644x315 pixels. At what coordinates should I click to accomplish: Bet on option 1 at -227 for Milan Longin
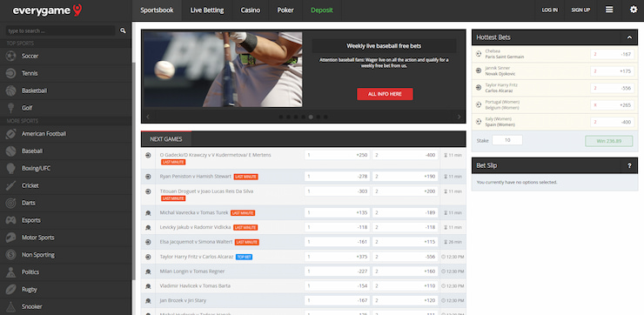[x=337, y=271]
